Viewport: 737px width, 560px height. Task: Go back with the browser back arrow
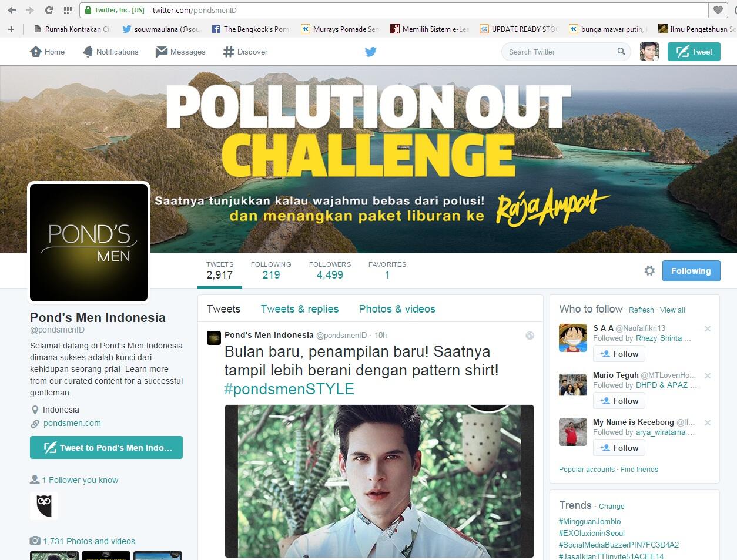click(x=12, y=10)
